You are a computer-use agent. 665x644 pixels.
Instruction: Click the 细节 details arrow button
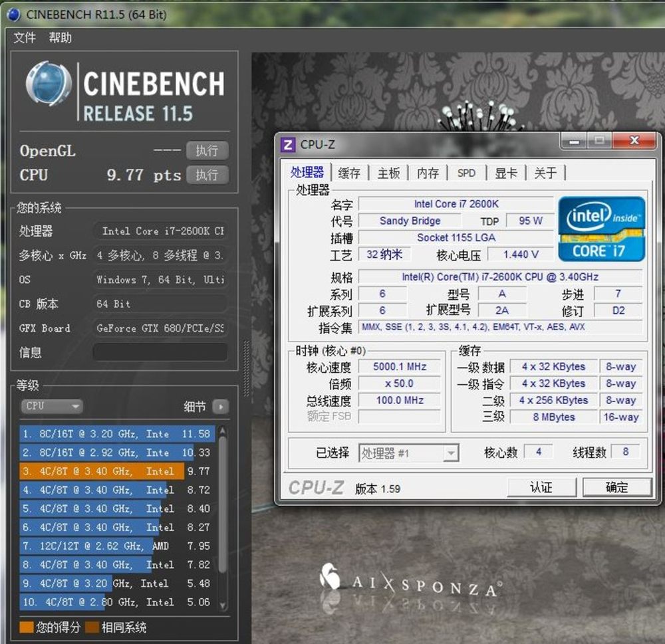(221, 407)
